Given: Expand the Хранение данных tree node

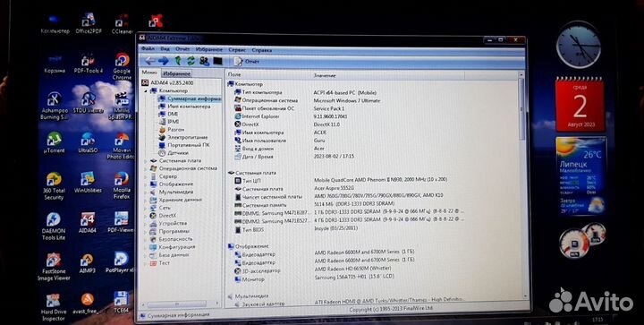Looking at the screenshot, I should [x=145, y=200].
